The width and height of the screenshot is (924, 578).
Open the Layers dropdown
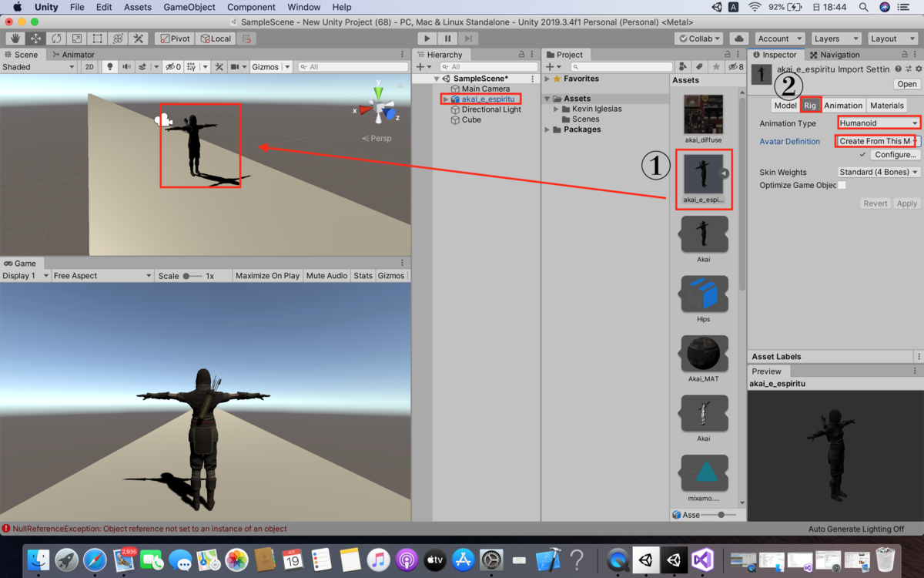(x=835, y=39)
